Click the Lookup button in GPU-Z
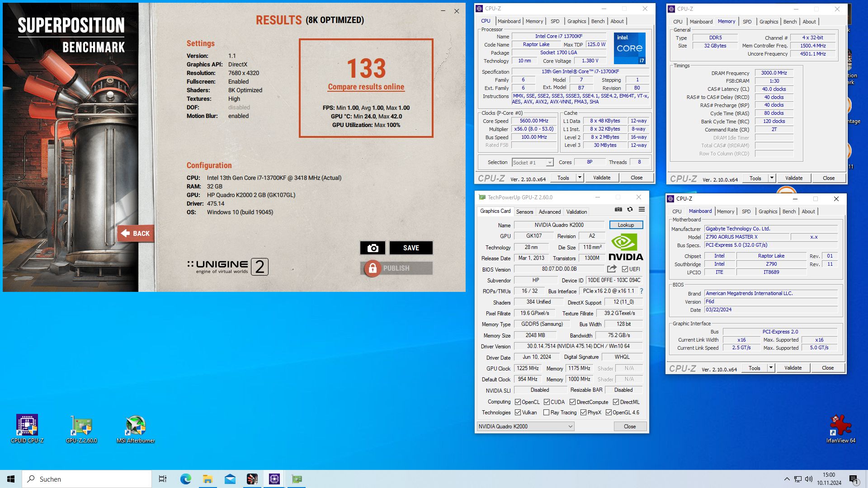This screenshot has width=868, height=488. (626, 225)
